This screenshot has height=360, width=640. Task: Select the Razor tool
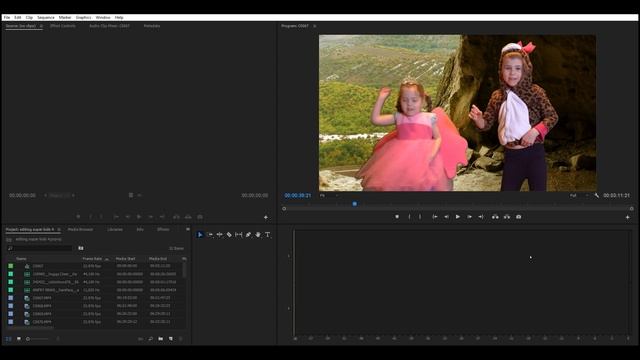tap(229, 235)
